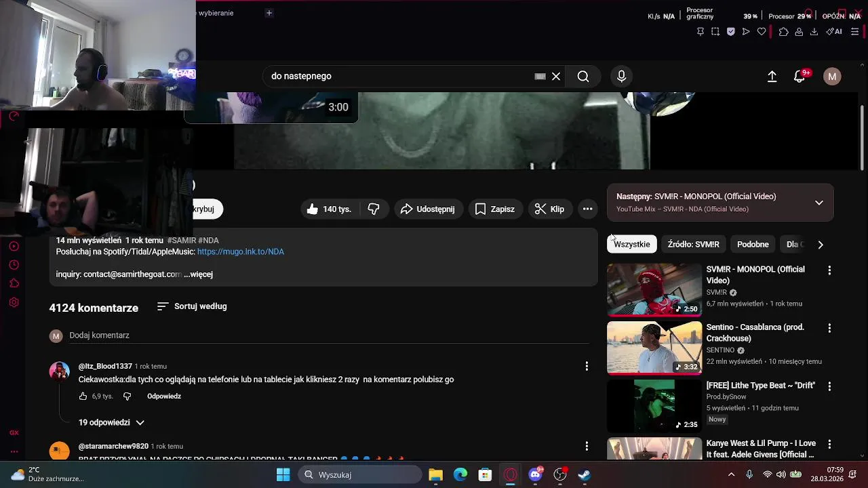Click the Opera pin icon in toolbar
Screen dimensions: 868x488
click(701, 31)
